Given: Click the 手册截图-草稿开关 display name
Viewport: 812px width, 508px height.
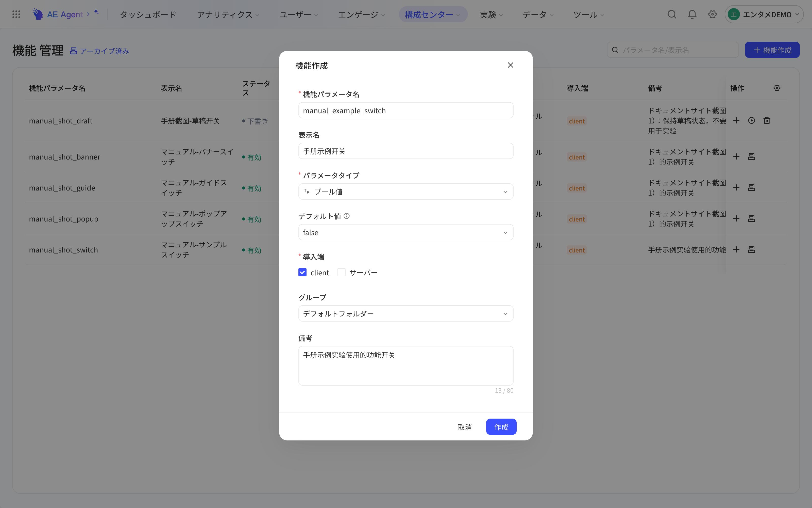Looking at the screenshot, I should click(190, 121).
